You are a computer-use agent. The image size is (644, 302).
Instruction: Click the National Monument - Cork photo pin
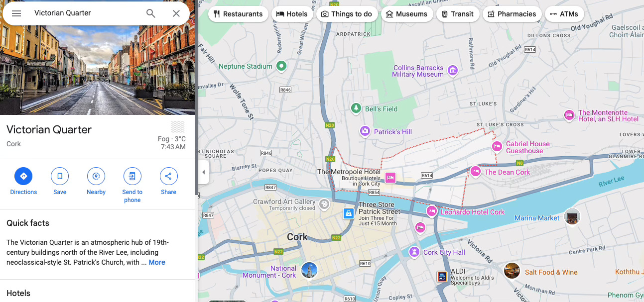(x=309, y=270)
